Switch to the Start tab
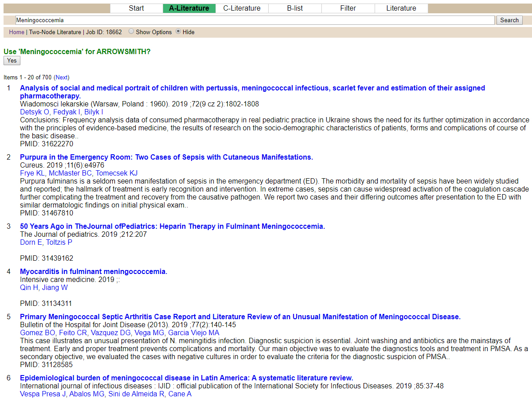The width and height of the screenshot is (532, 399). [136, 8]
